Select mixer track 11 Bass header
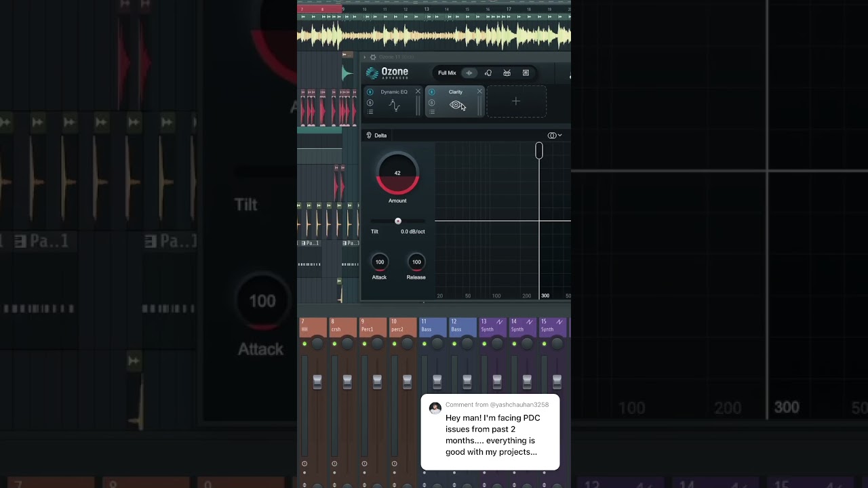 click(433, 326)
